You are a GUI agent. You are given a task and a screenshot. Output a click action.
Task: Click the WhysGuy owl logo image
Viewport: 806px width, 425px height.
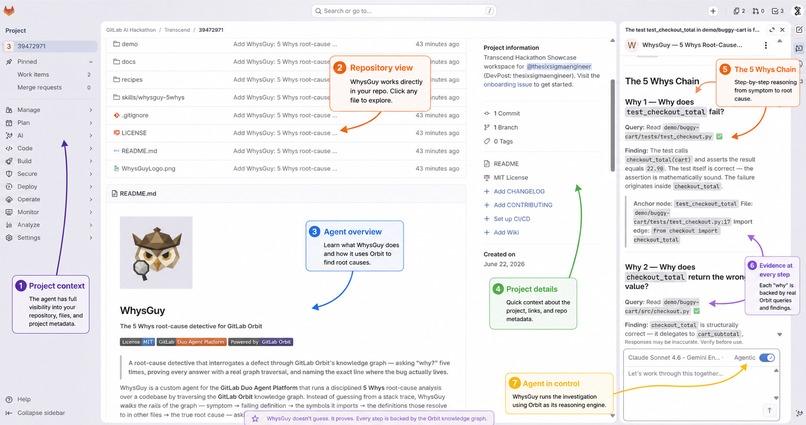[156, 252]
